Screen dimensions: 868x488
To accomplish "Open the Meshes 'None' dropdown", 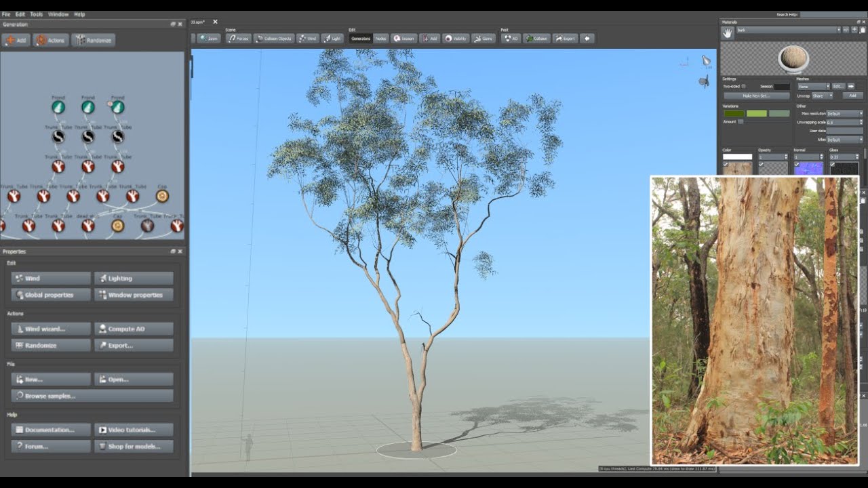I will tap(814, 87).
